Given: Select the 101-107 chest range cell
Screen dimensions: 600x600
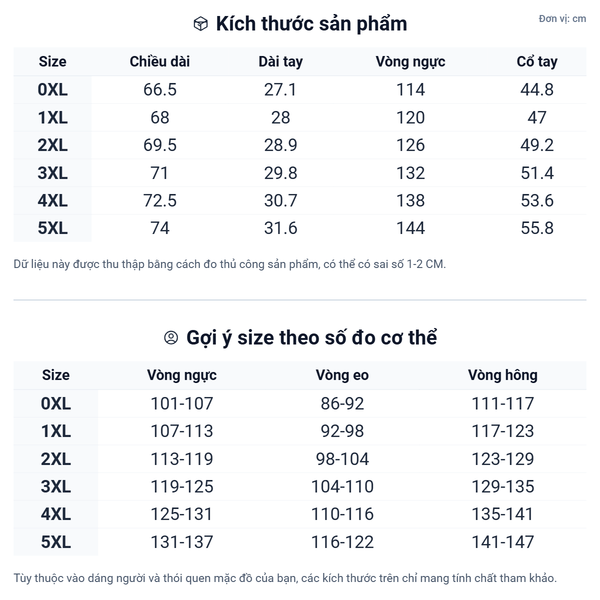Looking at the screenshot, I should click(x=182, y=404).
